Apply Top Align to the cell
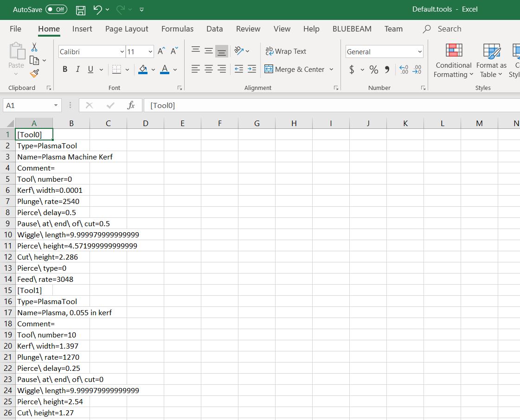The image size is (520, 420). point(196,51)
